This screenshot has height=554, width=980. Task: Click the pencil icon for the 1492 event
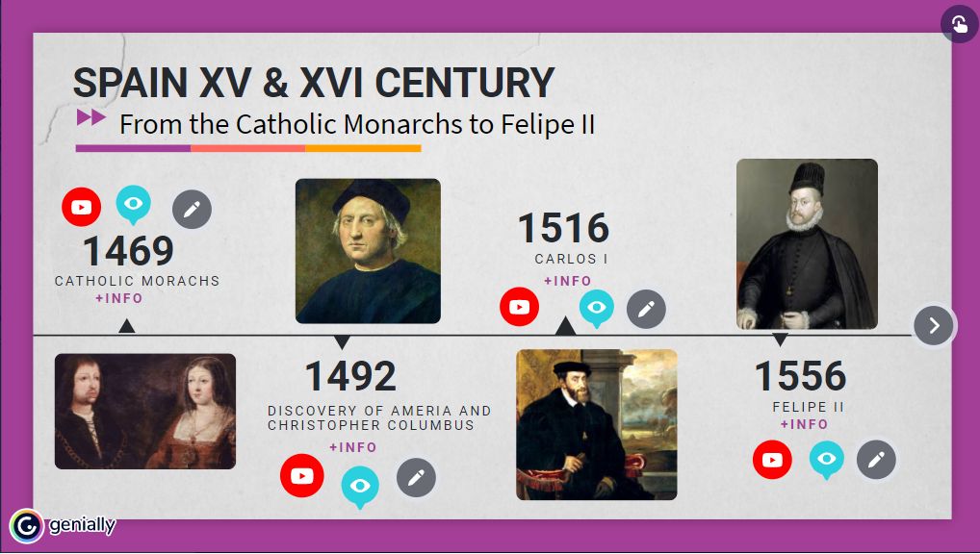coord(416,476)
